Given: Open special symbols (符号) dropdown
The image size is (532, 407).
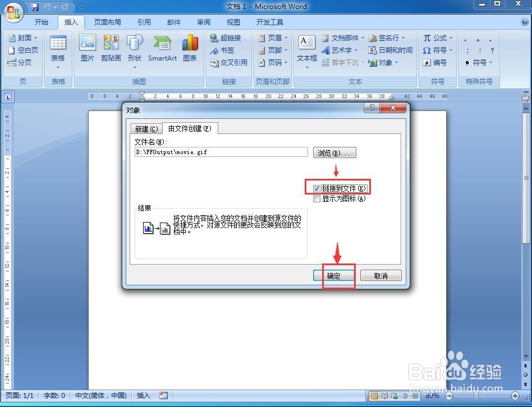Looking at the screenshot, I should click(x=479, y=63).
